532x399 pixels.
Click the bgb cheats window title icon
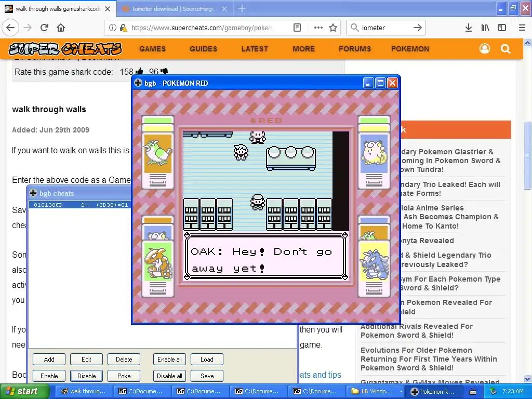33,193
